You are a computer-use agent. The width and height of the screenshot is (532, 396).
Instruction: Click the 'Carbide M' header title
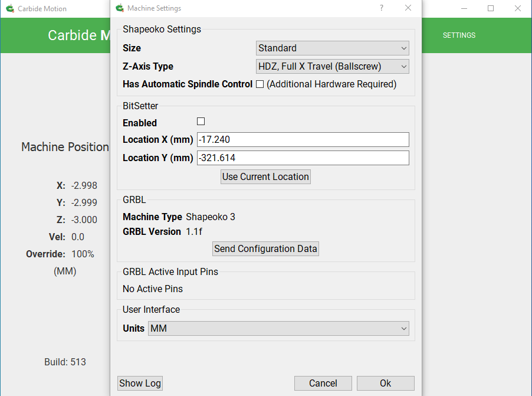pyautogui.click(x=79, y=35)
